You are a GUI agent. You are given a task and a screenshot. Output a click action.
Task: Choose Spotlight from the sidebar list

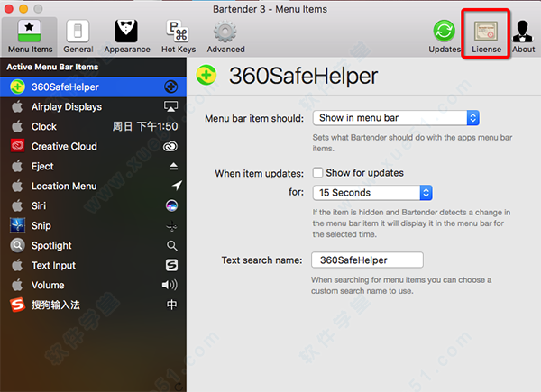(51, 245)
